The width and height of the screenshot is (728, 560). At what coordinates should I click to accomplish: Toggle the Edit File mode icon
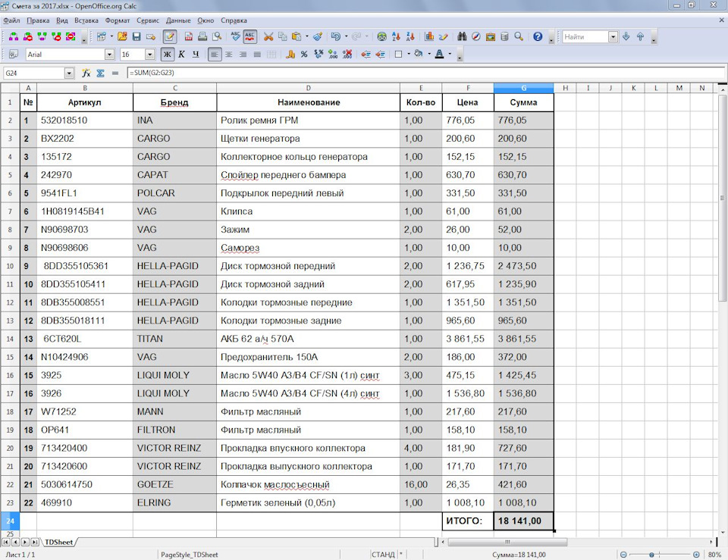tap(169, 36)
